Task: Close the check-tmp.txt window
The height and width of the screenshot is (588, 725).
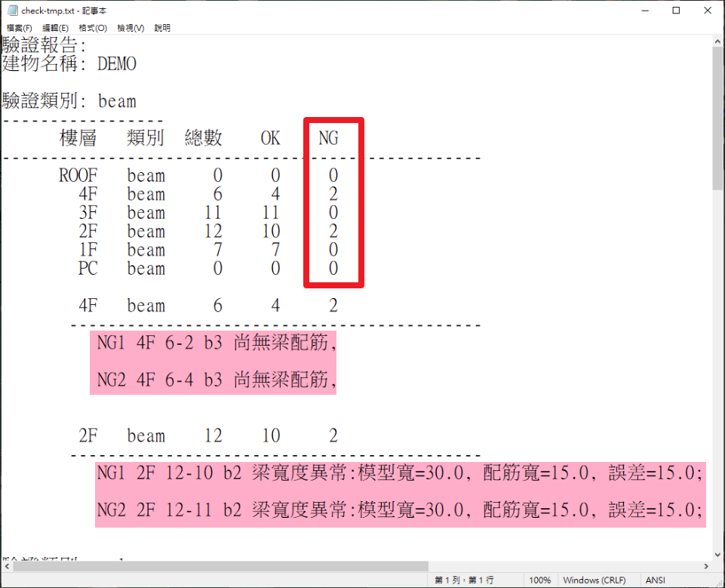Action: pyautogui.click(x=709, y=11)
